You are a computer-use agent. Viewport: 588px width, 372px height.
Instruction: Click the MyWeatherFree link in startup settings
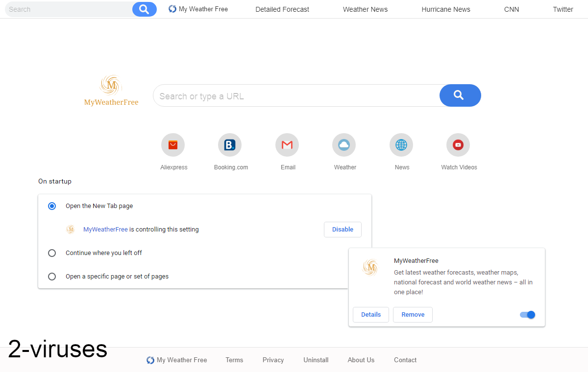[105, 229]
